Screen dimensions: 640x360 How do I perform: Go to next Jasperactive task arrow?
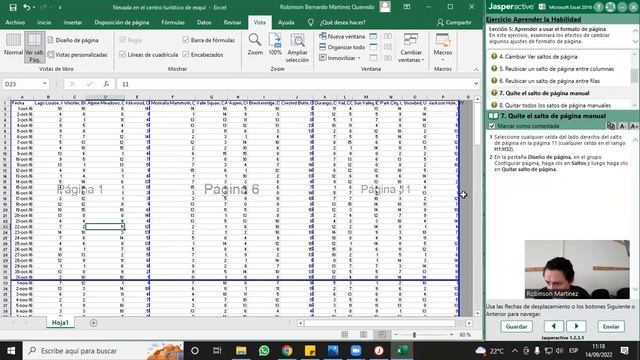(x=576, y=326)
